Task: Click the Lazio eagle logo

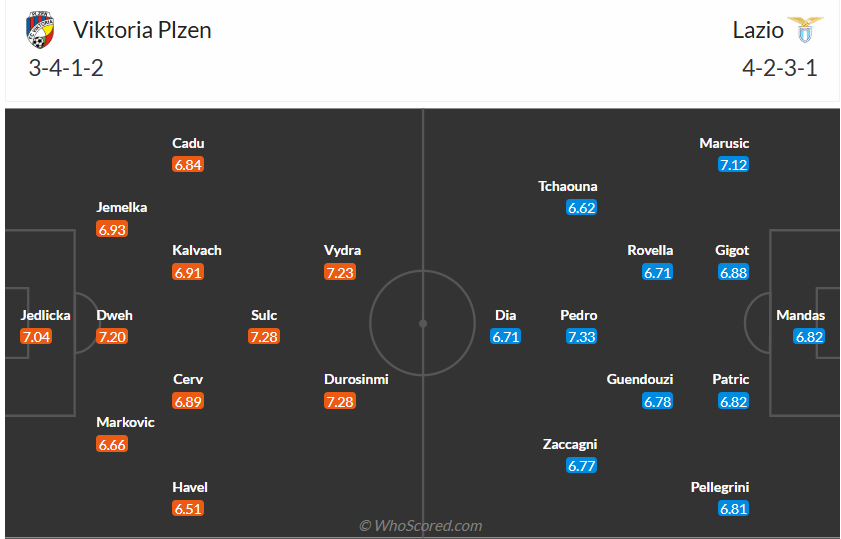Action: pos(805,29)
